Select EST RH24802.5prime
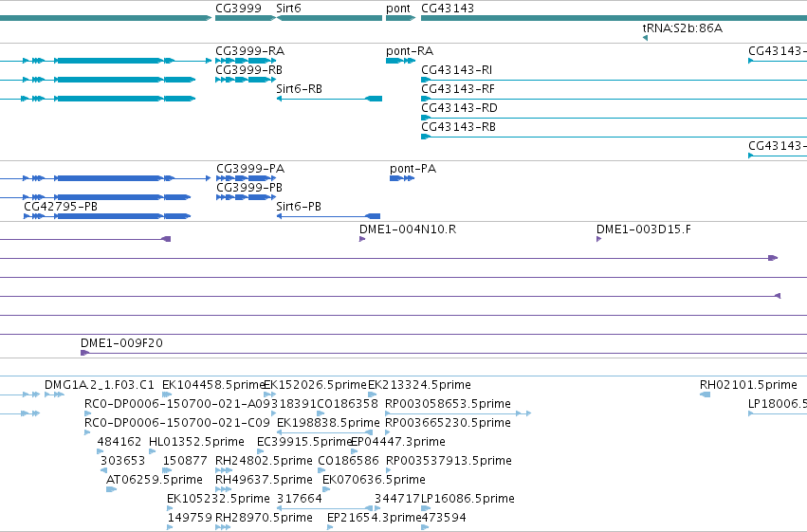Image resolution: width=807 pixels, height=532 pixels. coord(224,470)
